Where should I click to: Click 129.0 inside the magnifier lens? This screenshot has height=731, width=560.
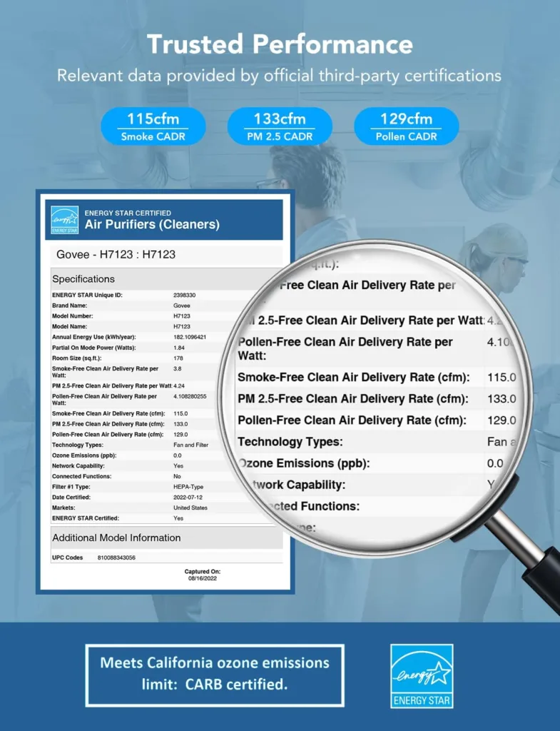[502, 420]
